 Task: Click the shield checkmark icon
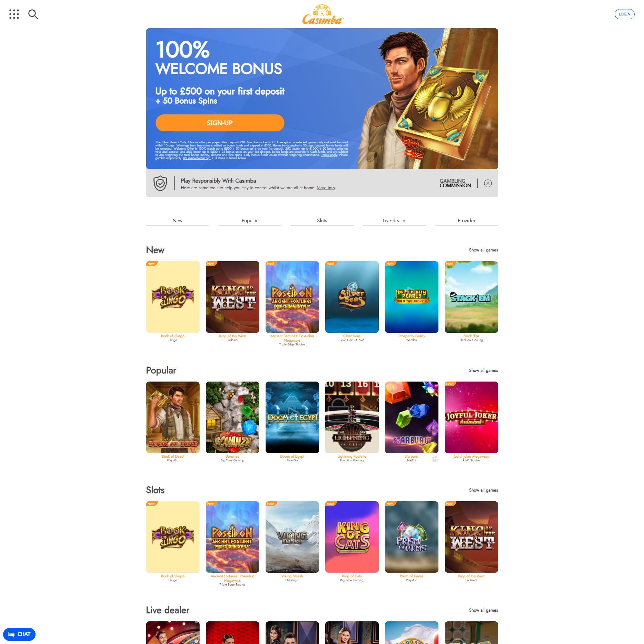coord(160,183)
